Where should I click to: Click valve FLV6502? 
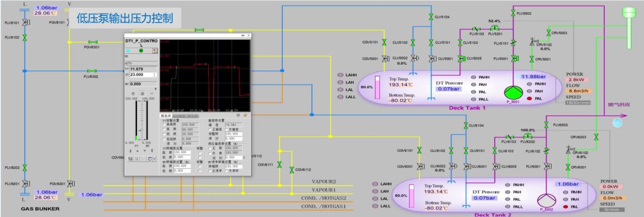[546, 125]
